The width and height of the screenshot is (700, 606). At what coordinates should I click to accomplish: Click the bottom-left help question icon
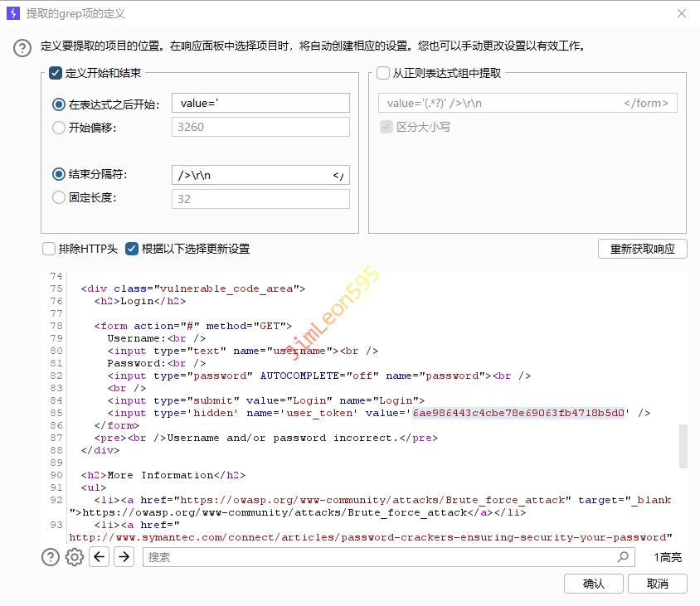click(x=51, y=557)
